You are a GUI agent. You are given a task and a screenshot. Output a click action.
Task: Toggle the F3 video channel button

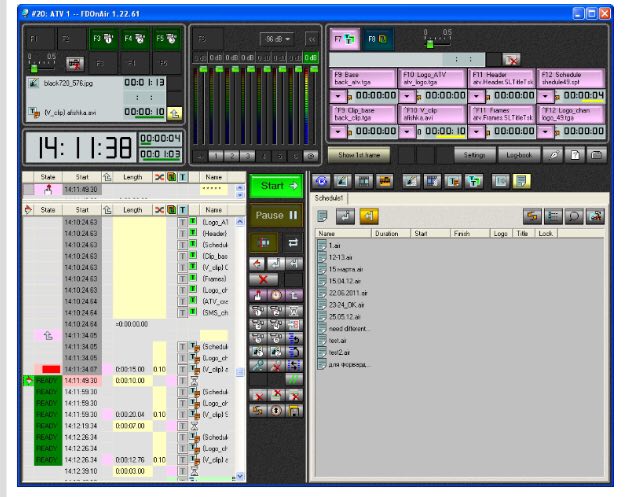click(103, 41)
